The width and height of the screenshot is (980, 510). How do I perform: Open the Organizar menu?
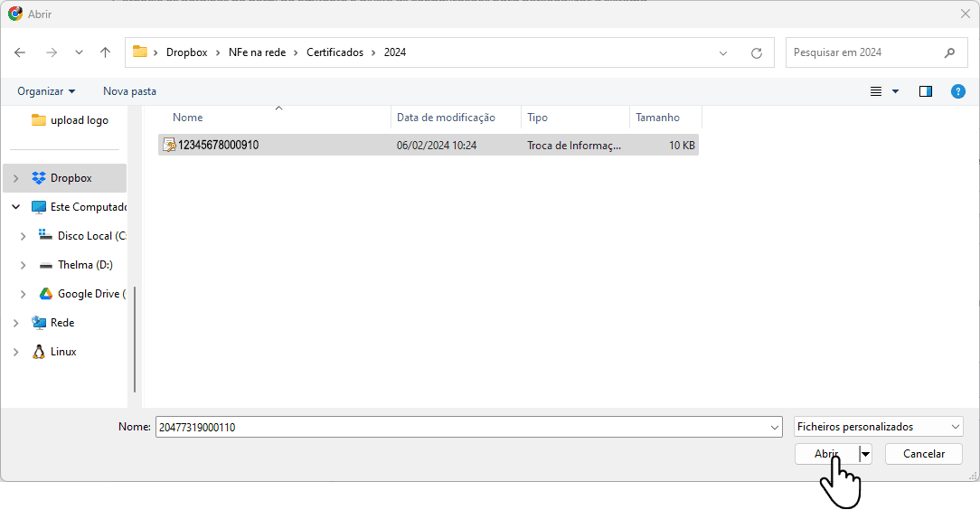coord(46,91)
